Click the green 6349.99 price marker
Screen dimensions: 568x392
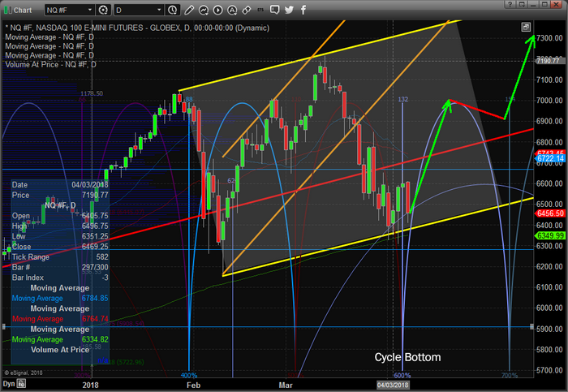[x=550, y=236]
